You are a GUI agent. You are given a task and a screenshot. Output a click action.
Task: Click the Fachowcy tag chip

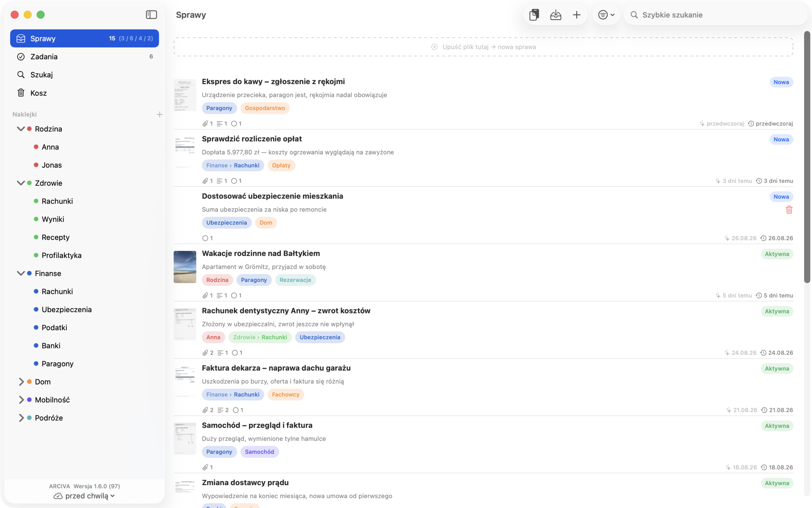pyautogui.click(x=285, y=394)
